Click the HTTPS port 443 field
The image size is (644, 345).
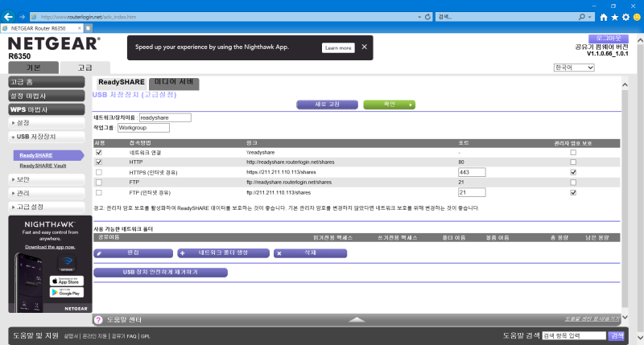[472, 172]
